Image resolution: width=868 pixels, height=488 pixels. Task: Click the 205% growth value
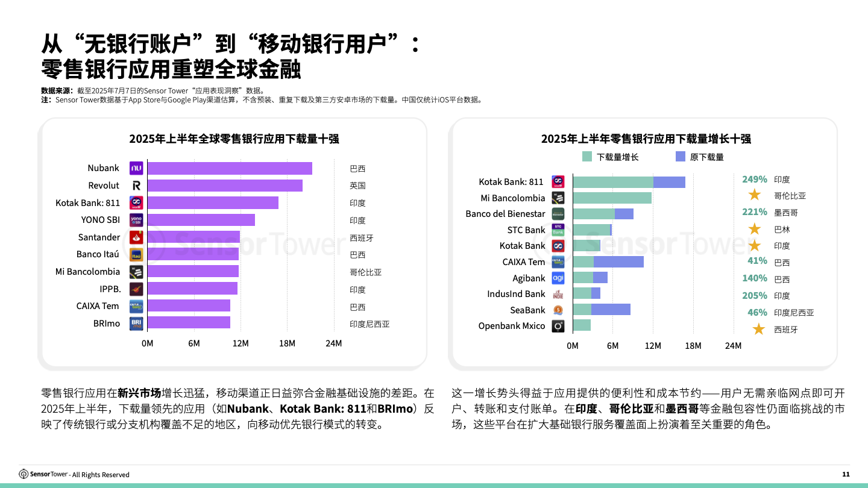tap(755, 295)
